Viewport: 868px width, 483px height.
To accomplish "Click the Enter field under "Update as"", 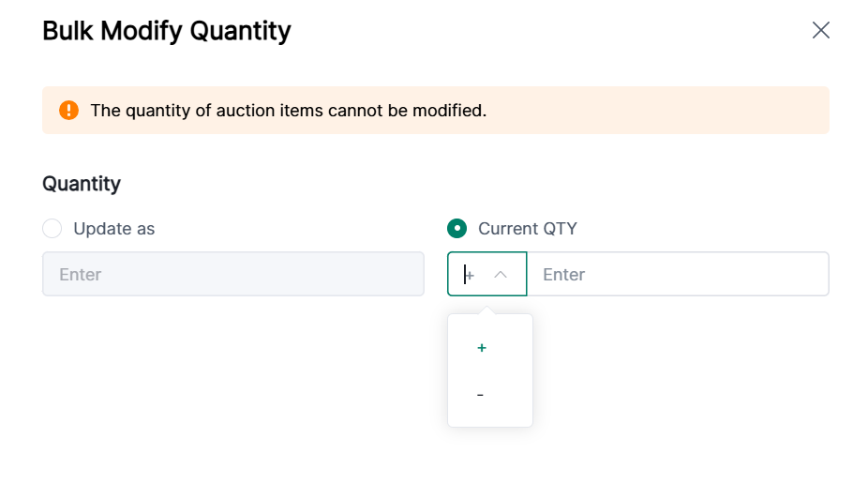I will (x=232, y=275).
